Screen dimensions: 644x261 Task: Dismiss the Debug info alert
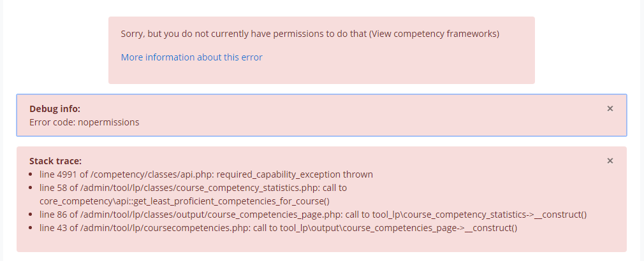coord(610,109)
